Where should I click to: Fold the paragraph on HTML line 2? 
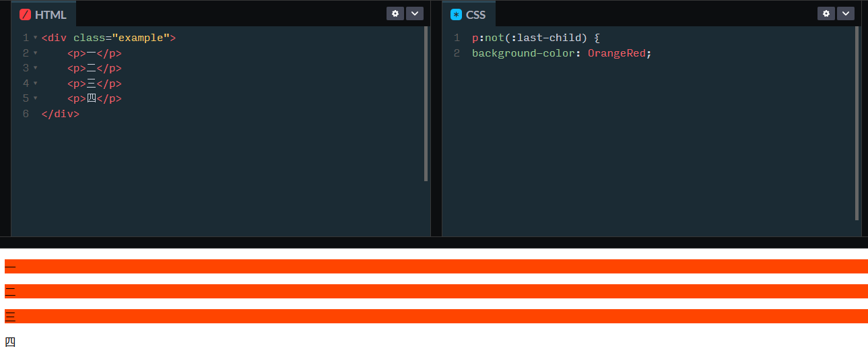click(x=35, y=53)
